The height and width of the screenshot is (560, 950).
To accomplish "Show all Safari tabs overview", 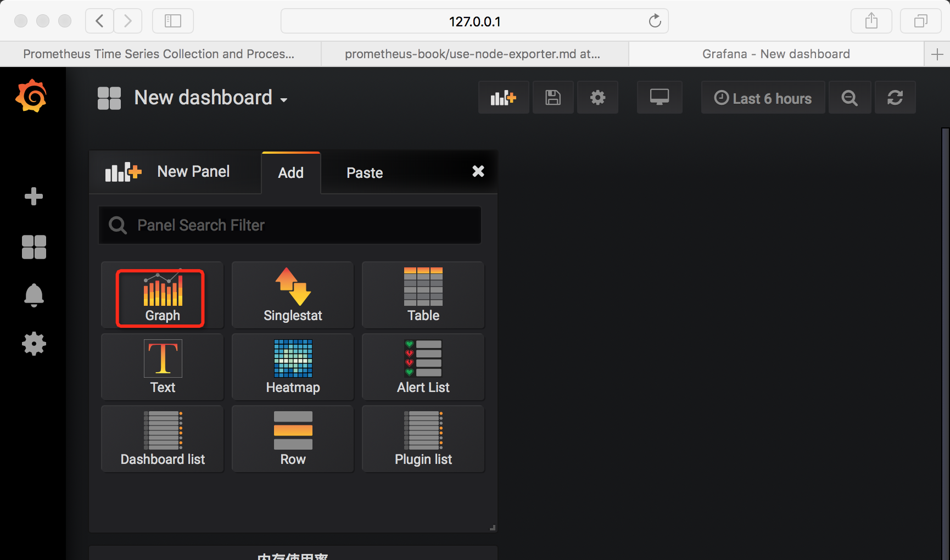I will pos(921,21).
